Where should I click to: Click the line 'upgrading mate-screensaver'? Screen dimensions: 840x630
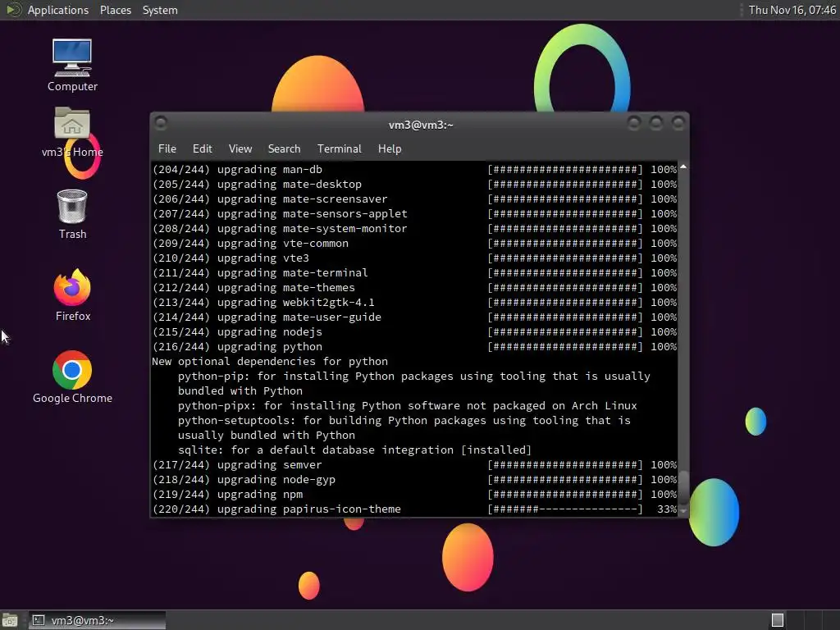414,199
